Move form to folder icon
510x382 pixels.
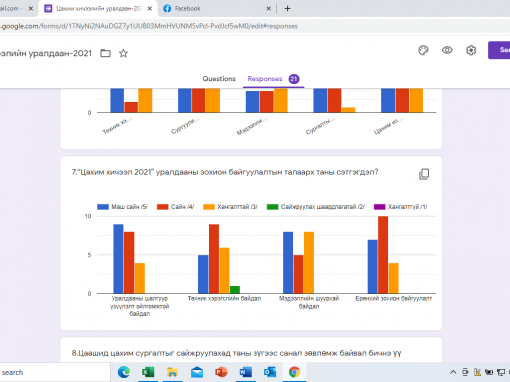(105, 53)
